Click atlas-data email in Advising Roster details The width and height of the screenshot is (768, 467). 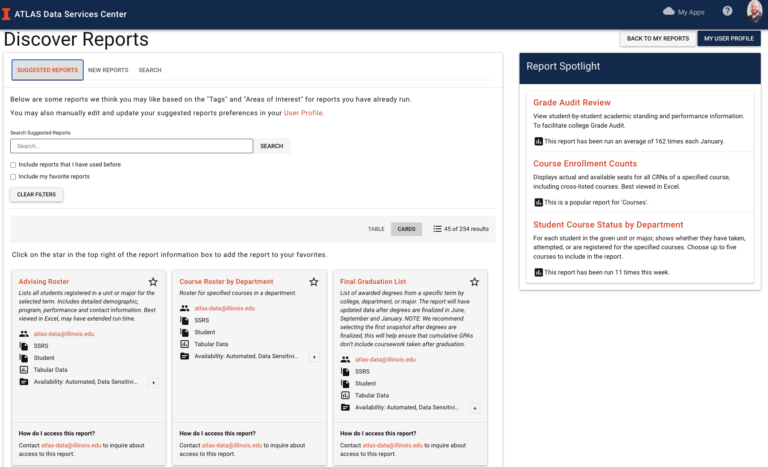(x=64, y=334)
